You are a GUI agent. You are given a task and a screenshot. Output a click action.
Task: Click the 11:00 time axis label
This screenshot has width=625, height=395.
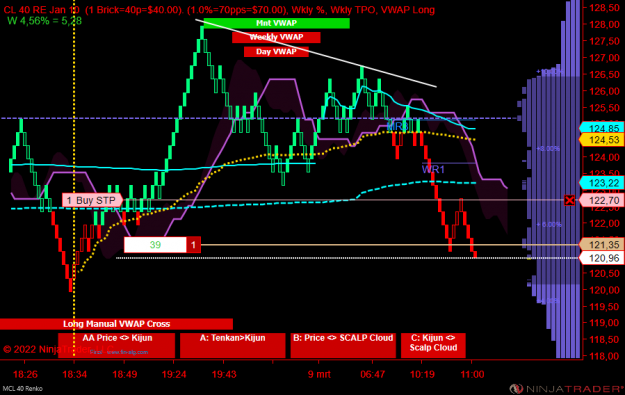pos(472,375)
